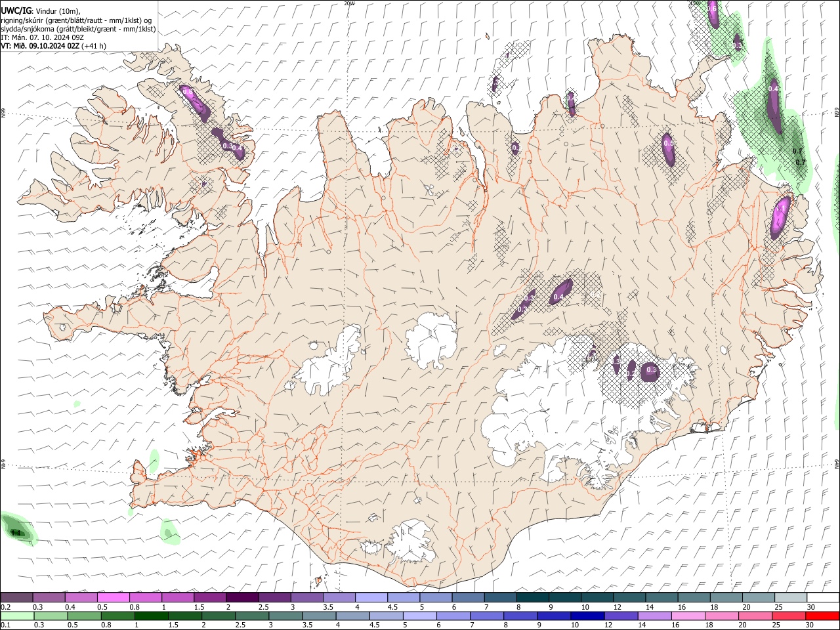The height and width of the screenshot is (630, 840).
Task: Pick the 2.5 swatch in lower legend row
Action: pyautogui.click(x=252, y=616)
